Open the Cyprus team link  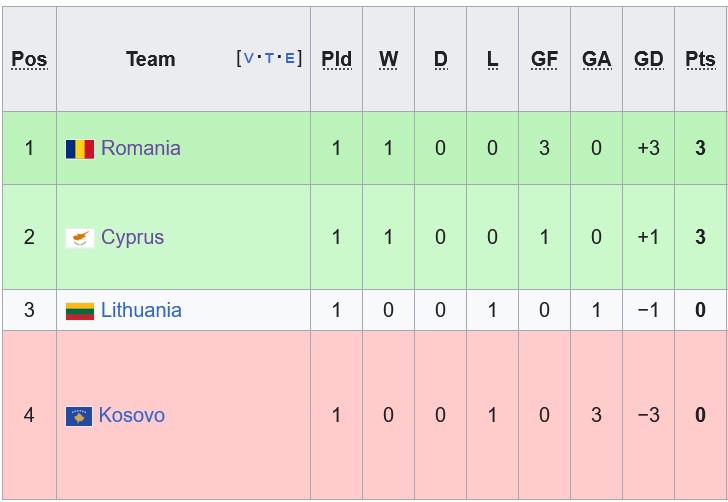[132, 237]
